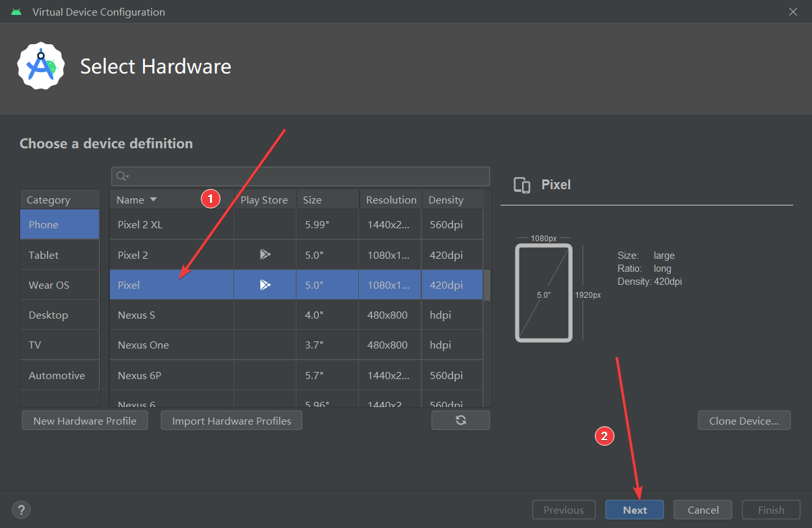Viewport: 812px width, 528px height.
Task: Sort by Name column sort arrow
Action: click(x=153, y=200)
